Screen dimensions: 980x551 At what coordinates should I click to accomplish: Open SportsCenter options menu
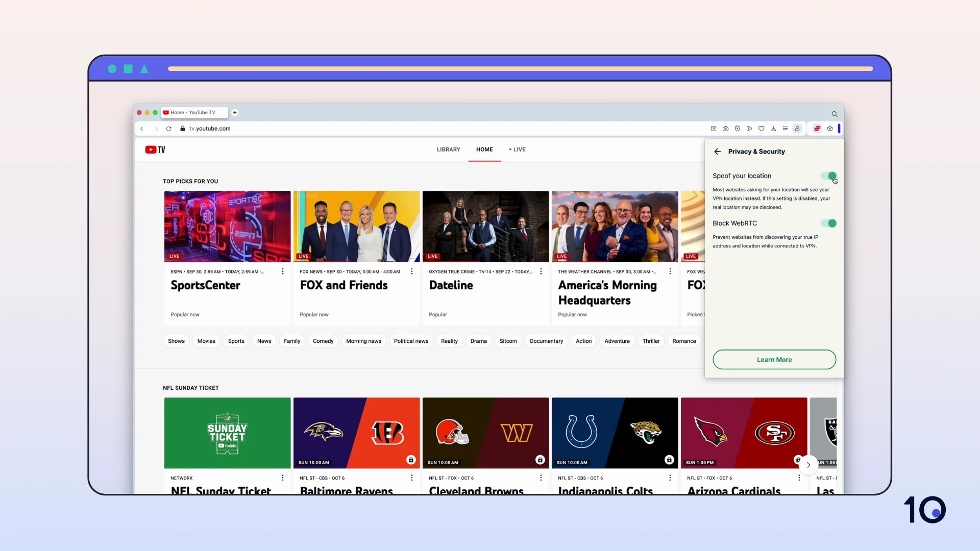283,271
